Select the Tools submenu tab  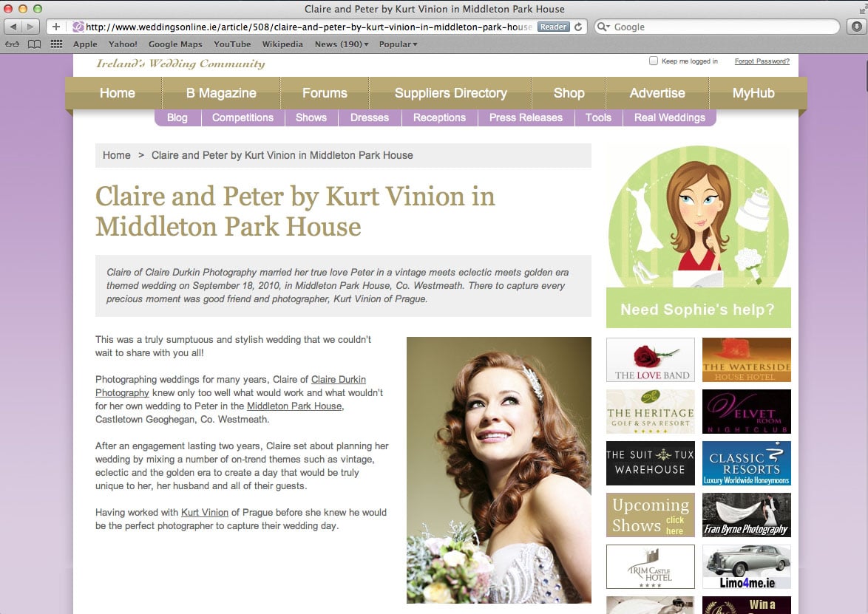pos(598,117)
